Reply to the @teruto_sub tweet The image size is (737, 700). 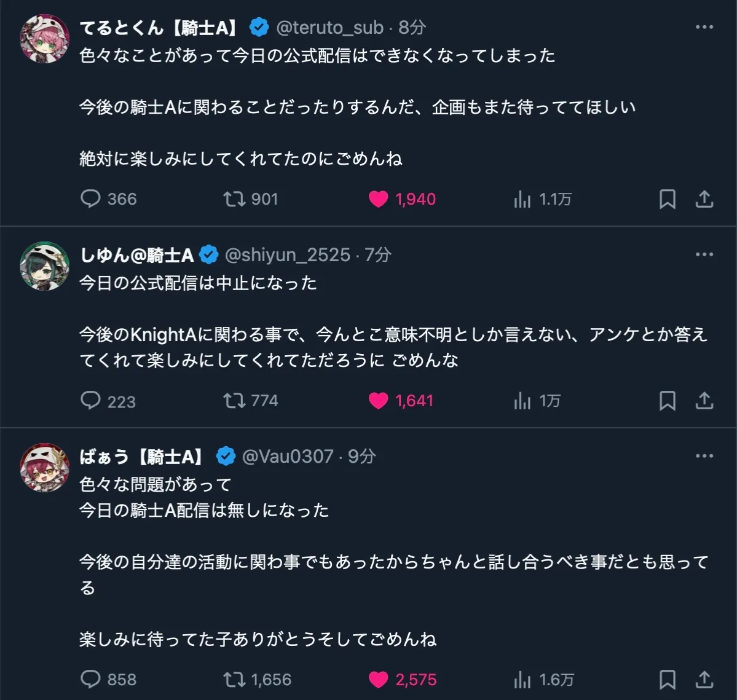pos(91,199)
